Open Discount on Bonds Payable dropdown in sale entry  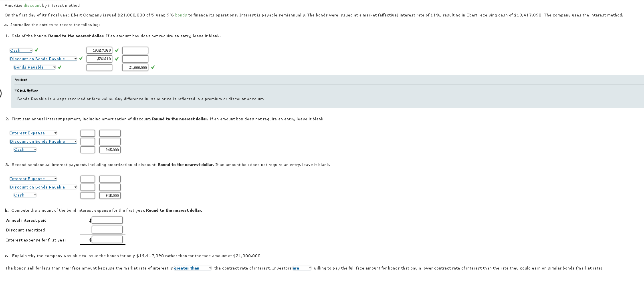pyautogui.click(x=43, y=59)
